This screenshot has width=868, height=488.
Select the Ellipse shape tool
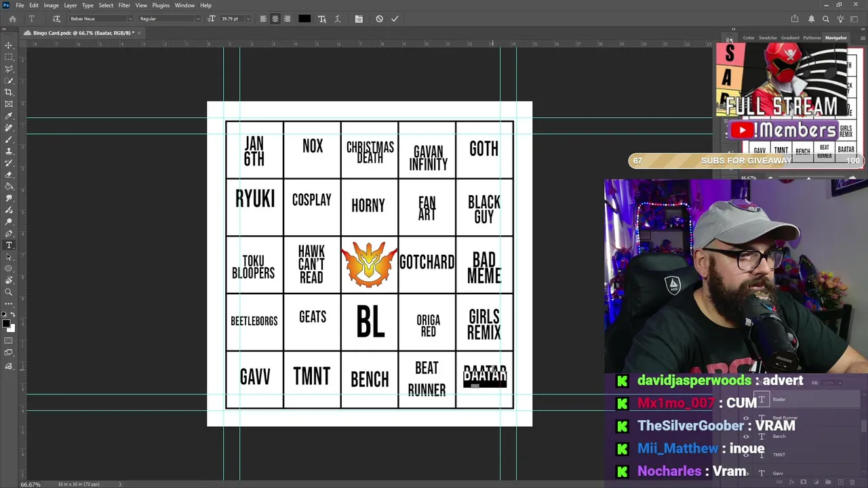tap(9, 268)
